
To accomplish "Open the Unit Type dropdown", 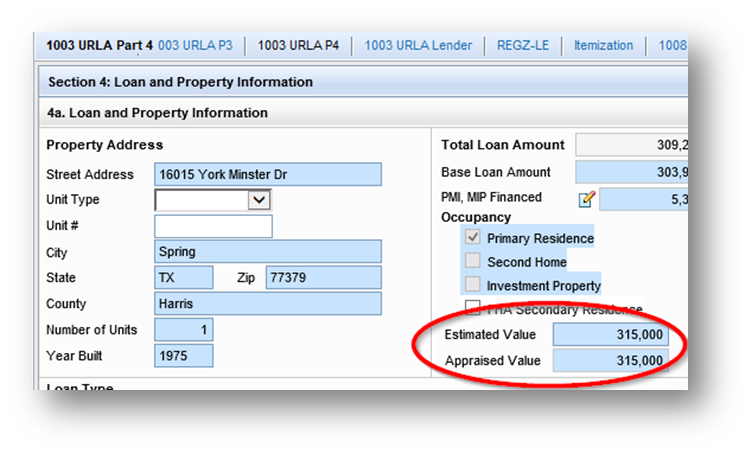I will tap(259, 200).
